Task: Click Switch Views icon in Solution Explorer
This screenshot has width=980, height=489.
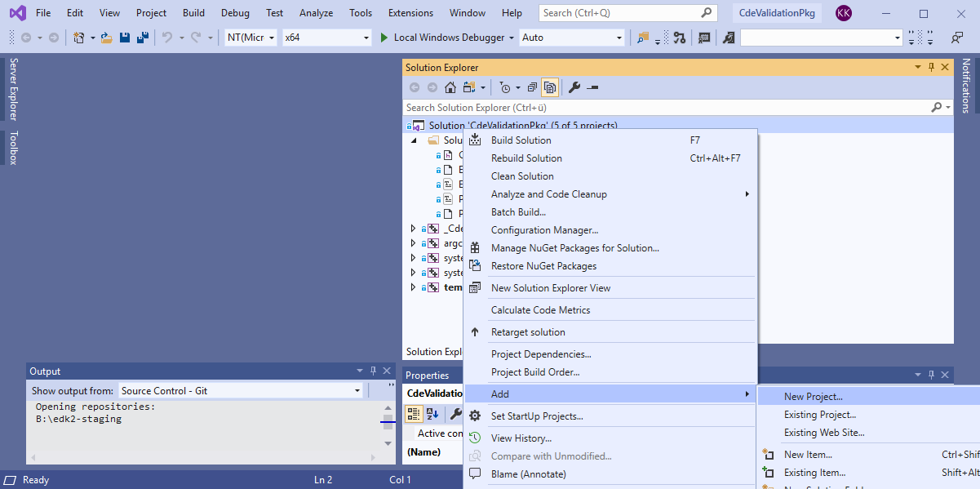Action: [x=469, y=87]
